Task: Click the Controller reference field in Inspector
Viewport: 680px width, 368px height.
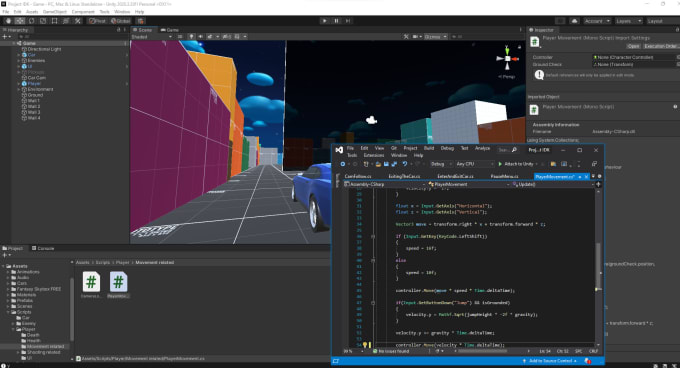Action: (635, 57)
